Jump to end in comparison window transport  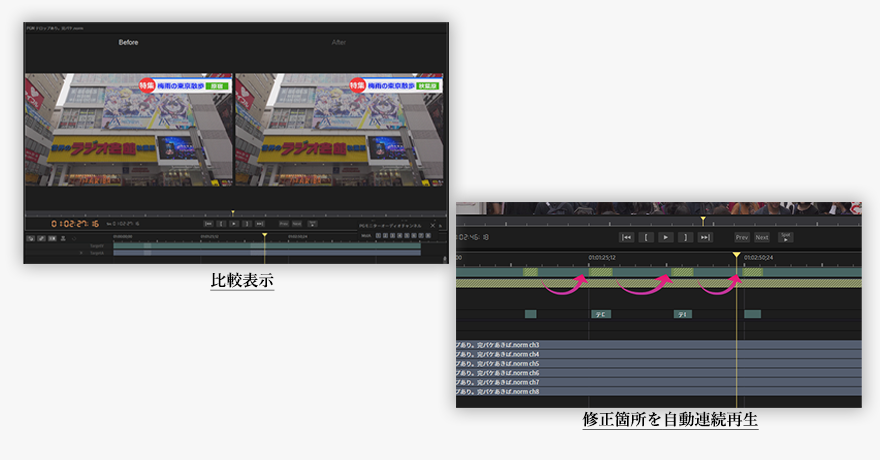click(x=260, y=223)
